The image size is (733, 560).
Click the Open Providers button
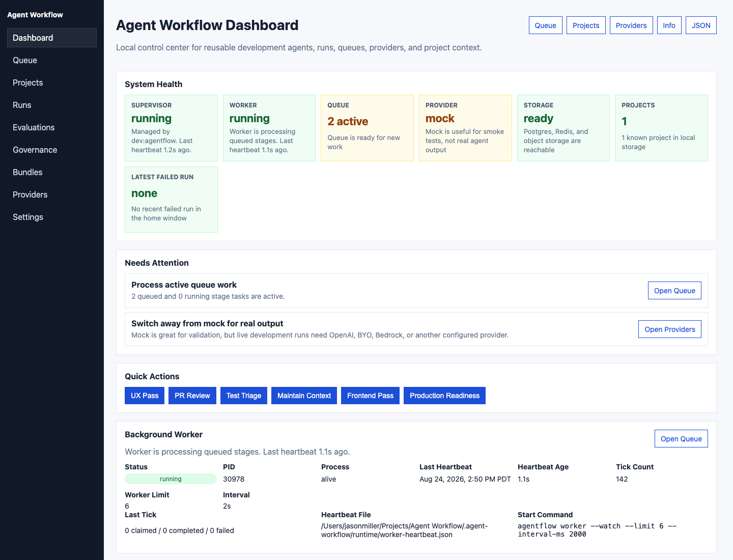tap(670, 329)
